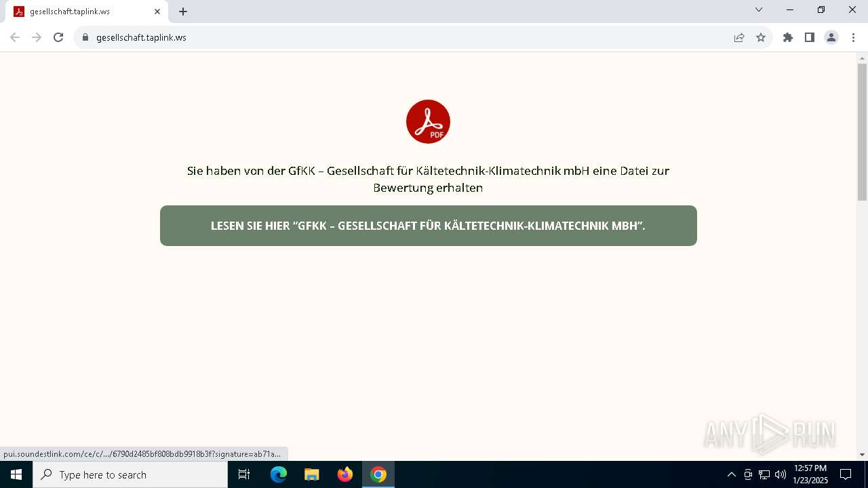This screenshot has height=488, width=868.
Task: Open the meet now tray icon
Action: point(748,474)
